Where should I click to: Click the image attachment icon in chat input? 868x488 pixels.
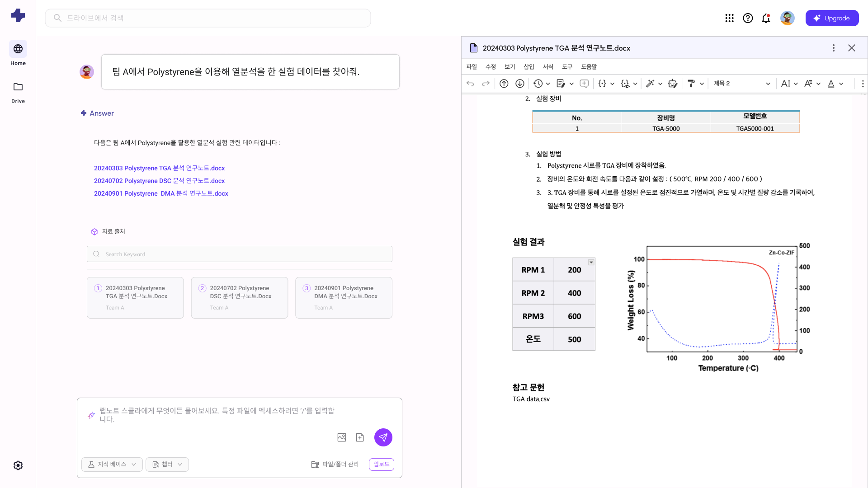tap(342, 437)
